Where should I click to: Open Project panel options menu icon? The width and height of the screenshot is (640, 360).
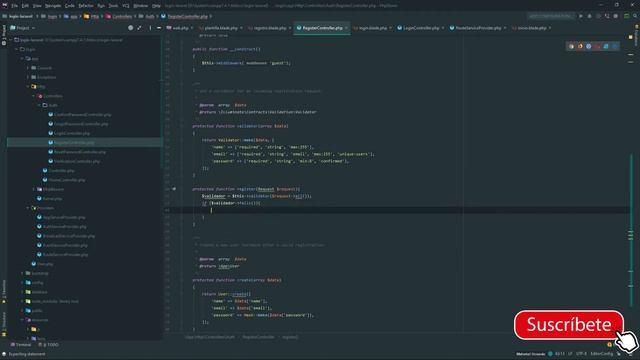(x=150, y=28)
